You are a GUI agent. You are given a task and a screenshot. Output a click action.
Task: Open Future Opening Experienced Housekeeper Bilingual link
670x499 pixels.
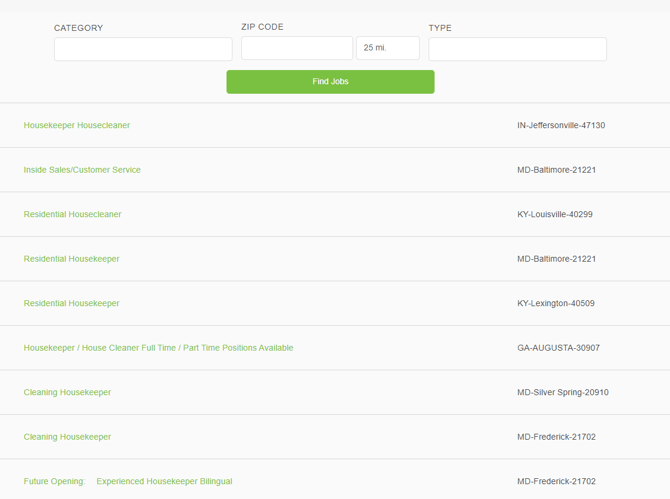click(128, 482)
